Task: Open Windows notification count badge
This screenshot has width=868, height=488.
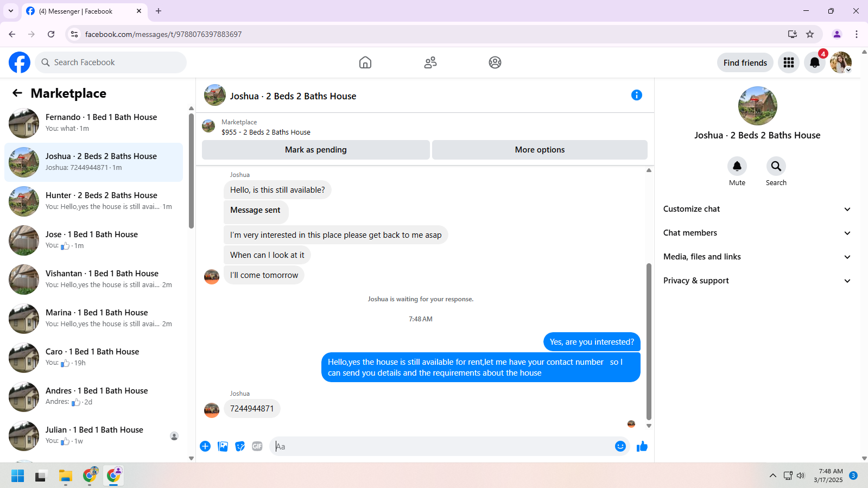Action: (853, 476)
